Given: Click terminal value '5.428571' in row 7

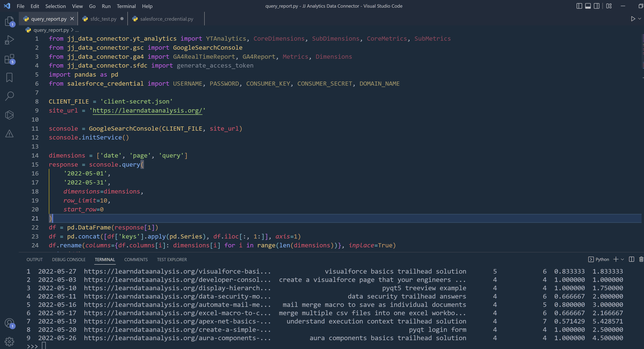Looking at the screenshot, I should click(608, 321).
